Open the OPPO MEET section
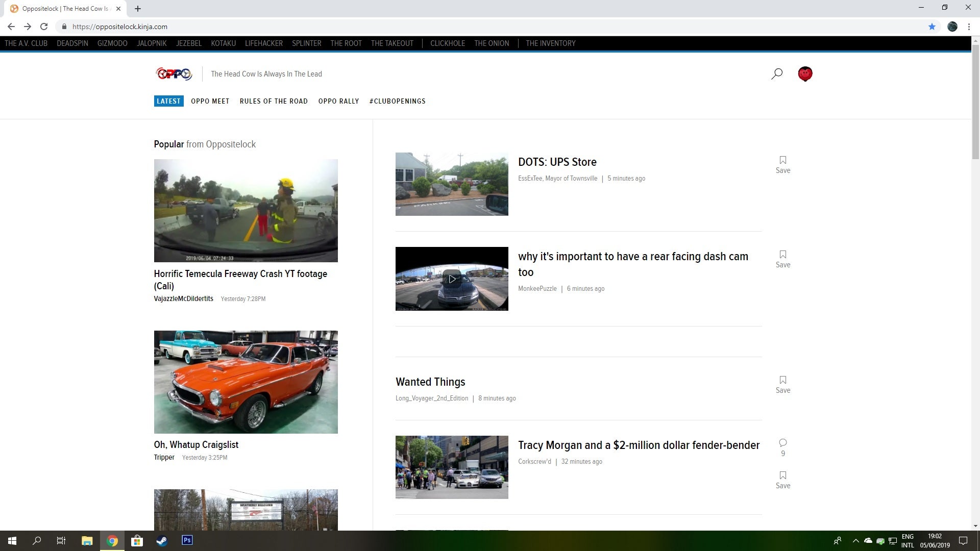The height and width of the screenshot is (551, 980). tap(210, 101)
